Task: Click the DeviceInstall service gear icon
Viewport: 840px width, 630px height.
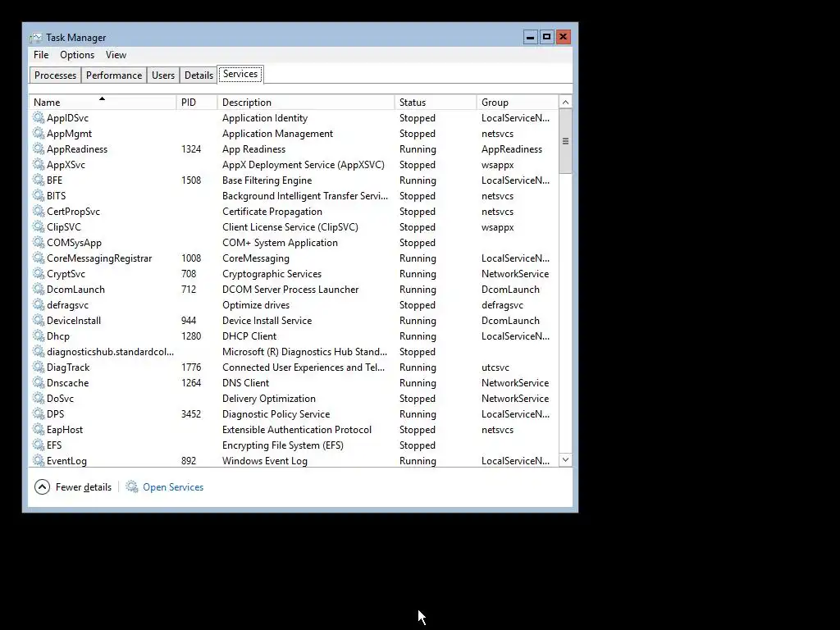Action: 39,320
